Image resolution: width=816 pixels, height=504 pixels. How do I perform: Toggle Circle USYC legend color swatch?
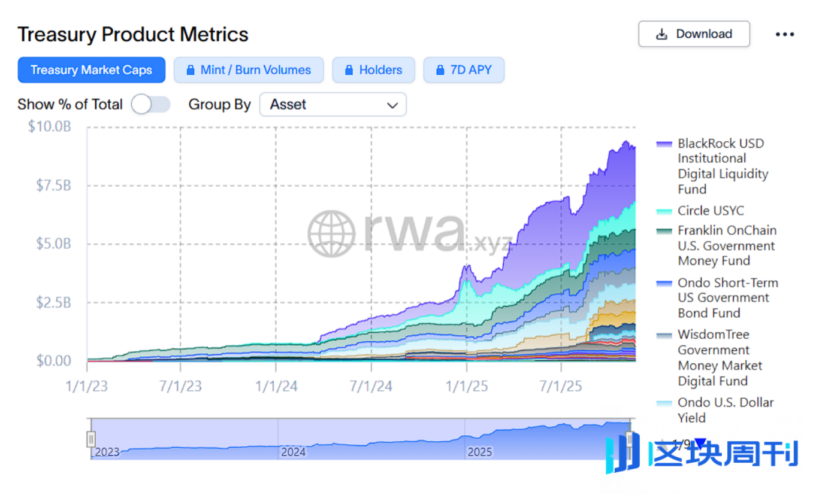point(664,211)
